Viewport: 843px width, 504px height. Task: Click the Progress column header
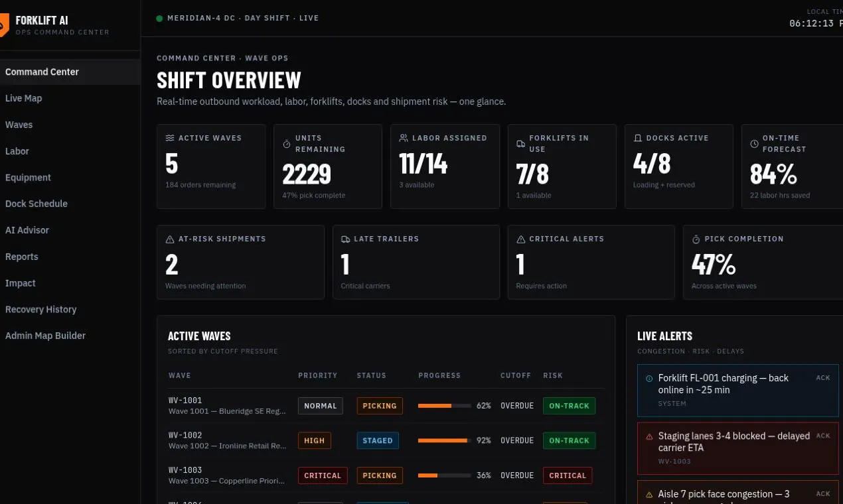(439, 375)
